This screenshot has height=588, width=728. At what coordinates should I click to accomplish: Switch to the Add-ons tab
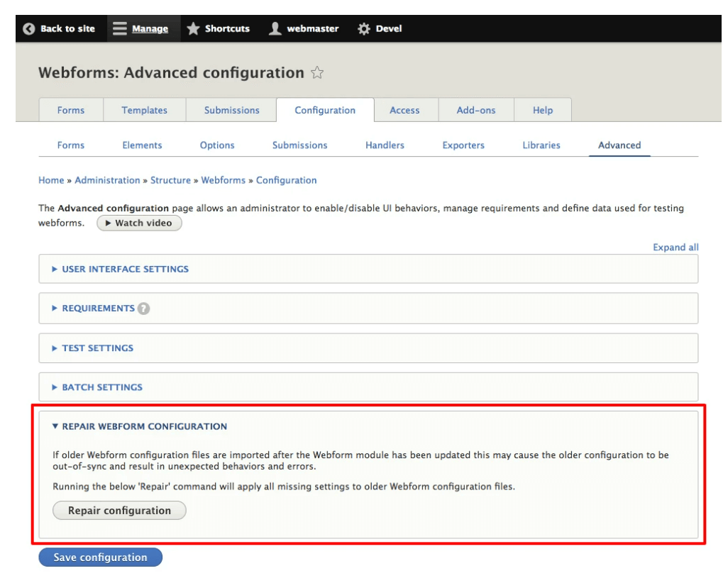click(475, 110)
